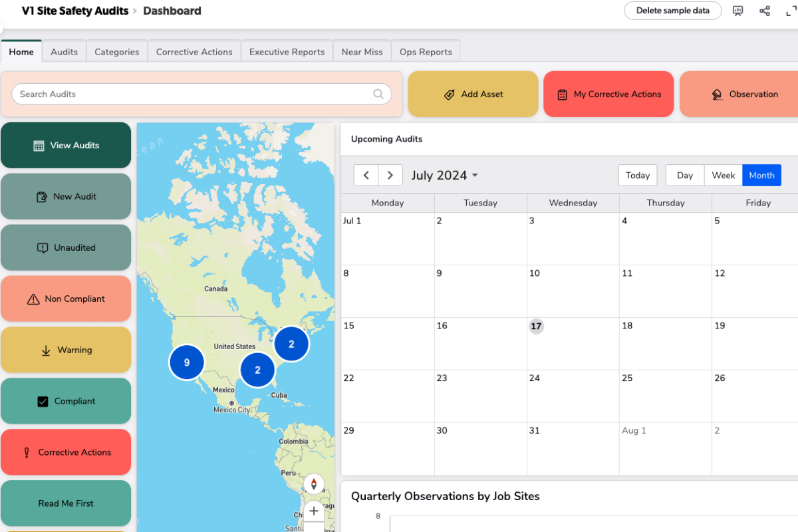Zoom in the map with plus button
798x532 pixels.
[x=314, y=511]
